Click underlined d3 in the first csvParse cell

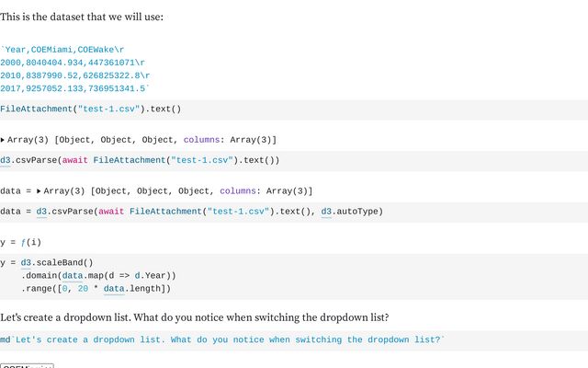coord(6,160)
